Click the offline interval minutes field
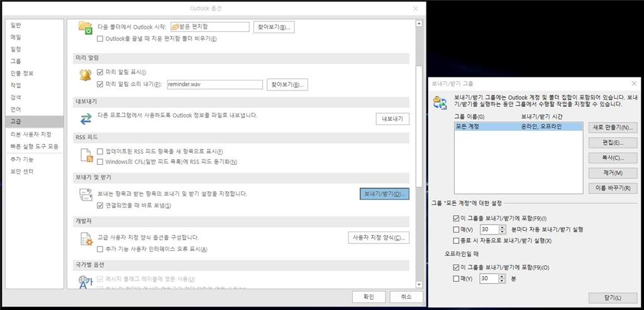Image resolution: width=644 pixels, height=310 pixels. (x=489, y=279)
